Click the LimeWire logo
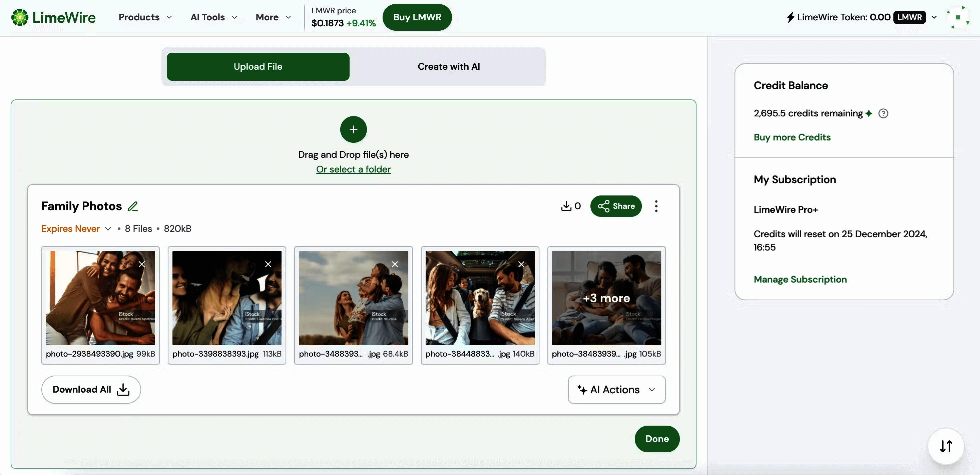The image size is (980, 475). click(x=54, y=17)
